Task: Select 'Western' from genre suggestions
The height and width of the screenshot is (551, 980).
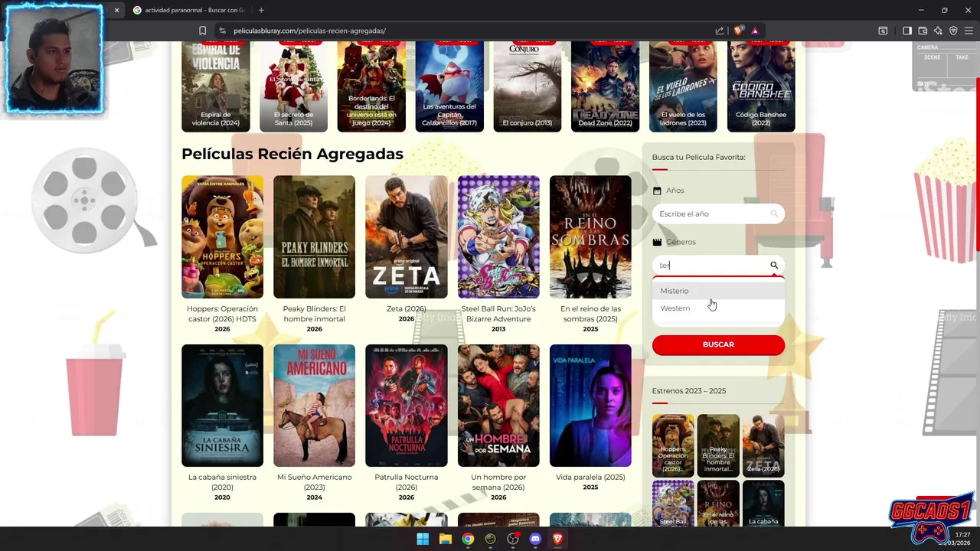Action: pos(718,308)
